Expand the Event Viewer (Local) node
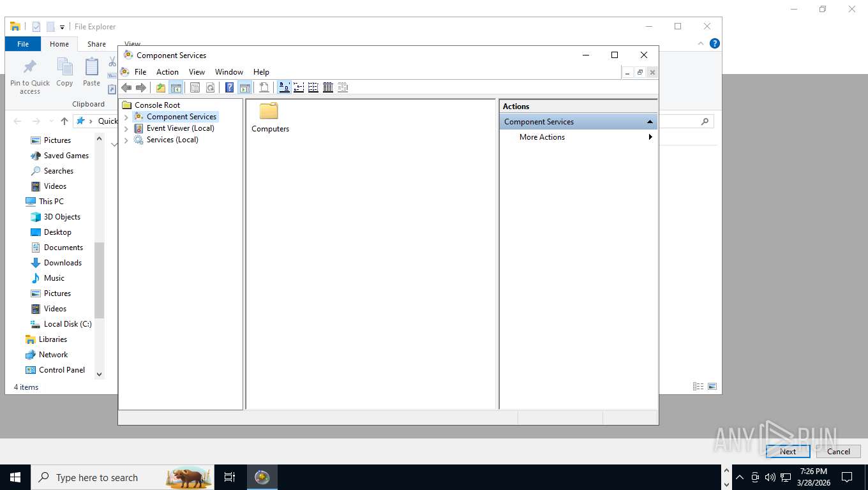The width and height of the screenshot is (868, 490). click(126, 129)
